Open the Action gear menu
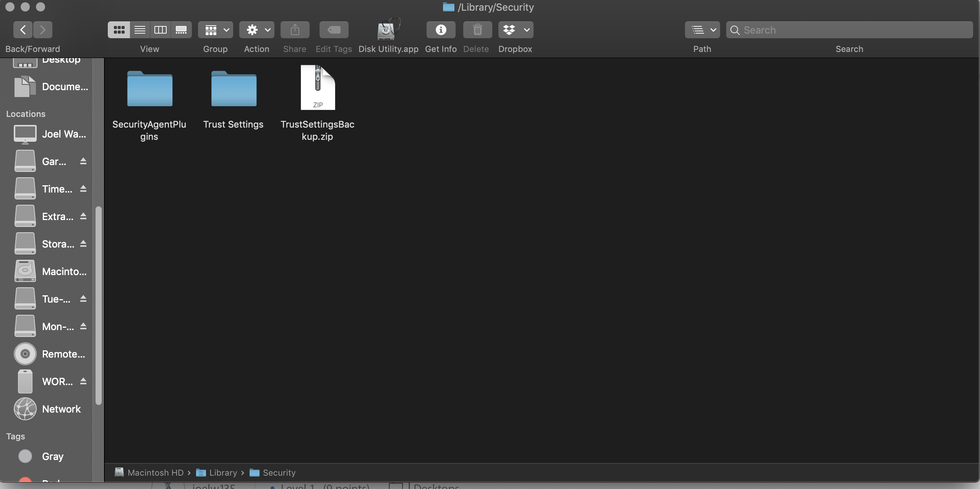Screen dimensions: 980x489 [x=257, y=30]
